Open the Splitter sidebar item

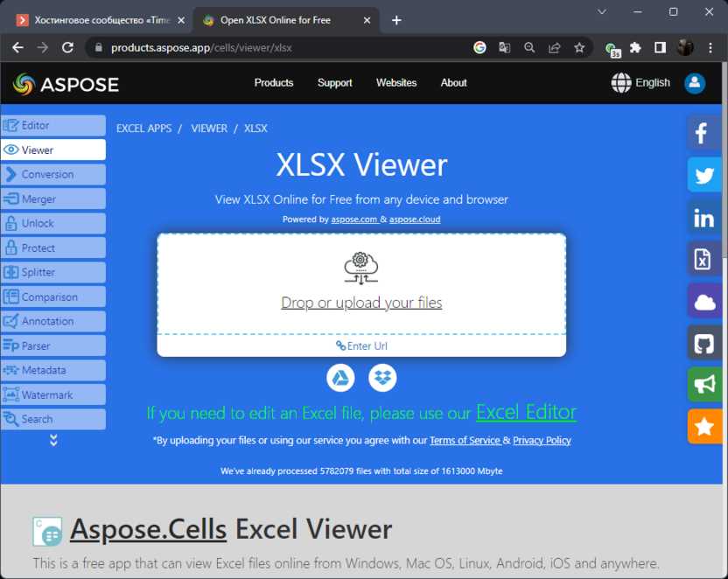point(52,272)
